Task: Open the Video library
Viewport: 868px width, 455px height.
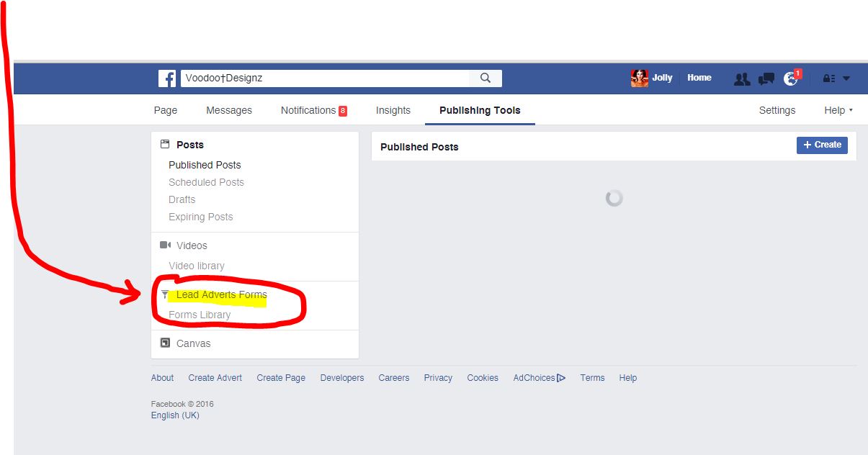Action: 197,266
